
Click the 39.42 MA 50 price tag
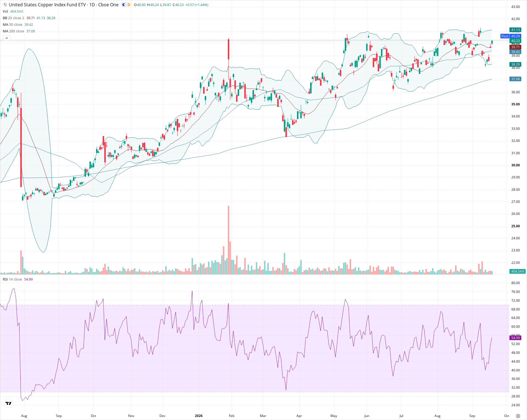pos(515,52)
